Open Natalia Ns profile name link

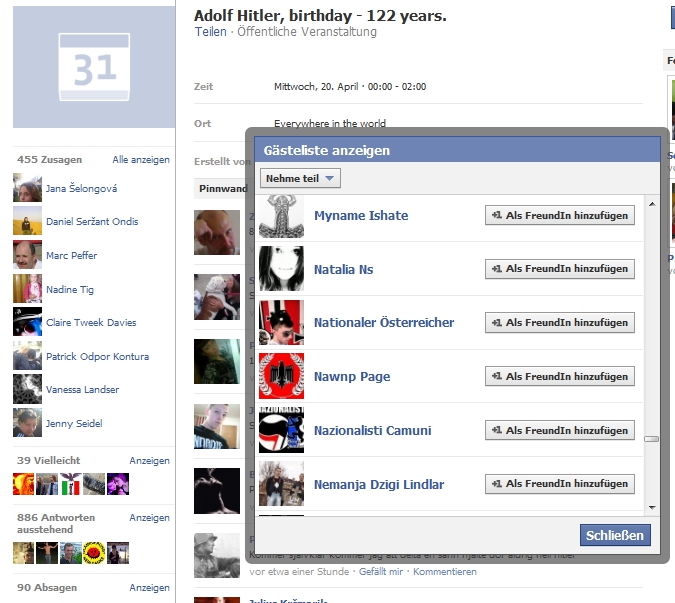click(x=343, y=269)
